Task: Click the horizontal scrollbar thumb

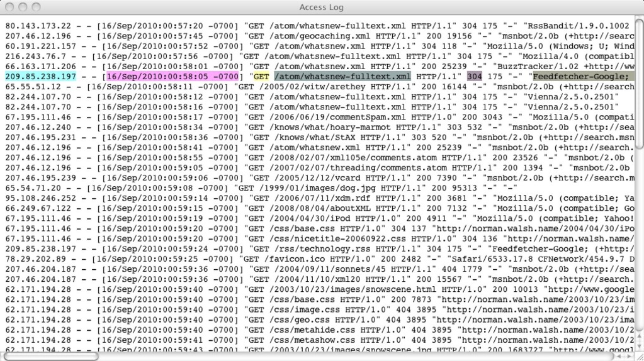Action: [50, 357]
